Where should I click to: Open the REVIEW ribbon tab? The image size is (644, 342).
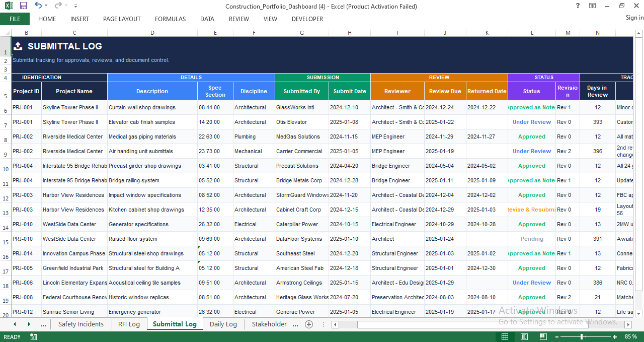[239, 19]
